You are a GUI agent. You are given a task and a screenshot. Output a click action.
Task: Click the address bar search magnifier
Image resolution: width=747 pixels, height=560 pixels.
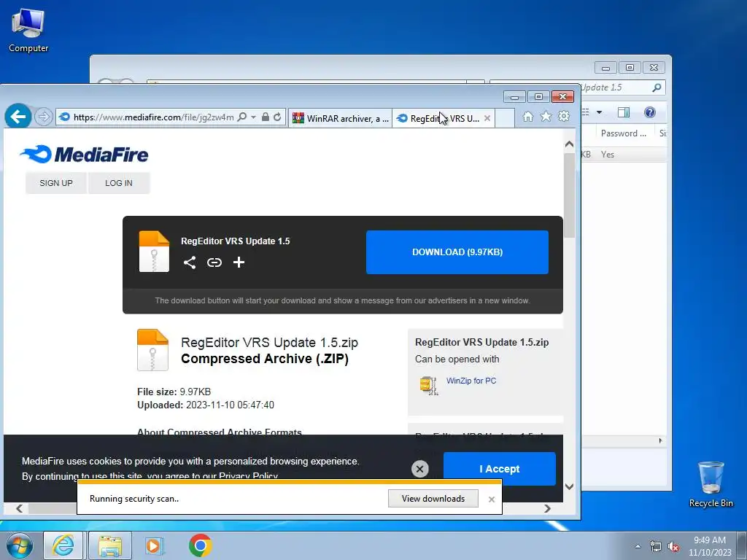tap(242, 117)
